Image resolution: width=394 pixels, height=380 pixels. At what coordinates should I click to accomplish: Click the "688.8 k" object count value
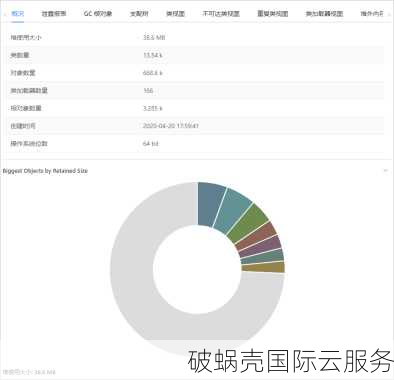(x=153, y=73)
